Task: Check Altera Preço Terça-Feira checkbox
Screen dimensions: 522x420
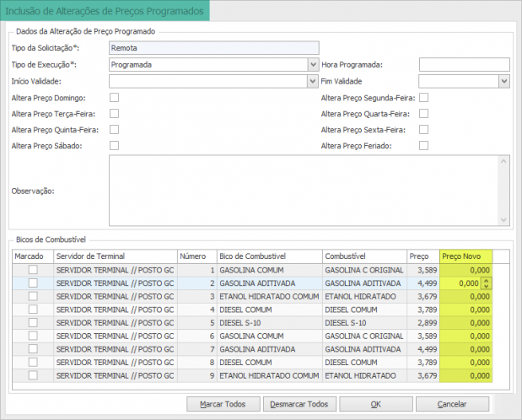Action: pos(114,114)
